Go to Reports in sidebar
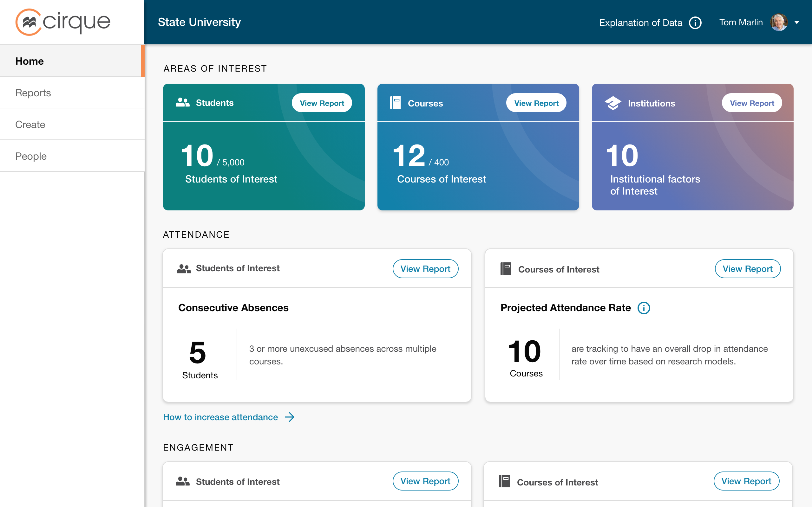 click(33, 93)
